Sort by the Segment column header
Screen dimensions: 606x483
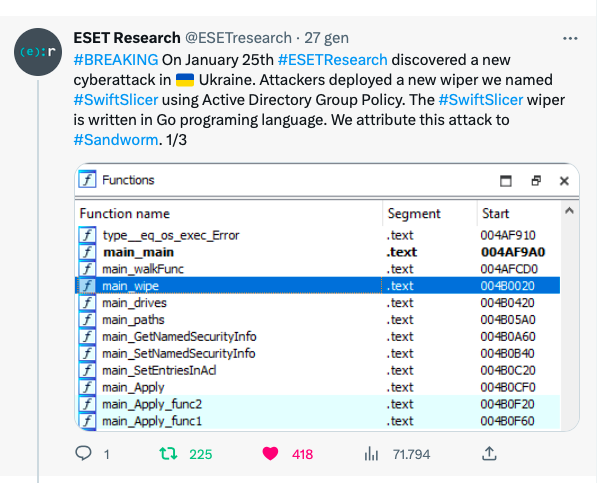click(413, 213)
